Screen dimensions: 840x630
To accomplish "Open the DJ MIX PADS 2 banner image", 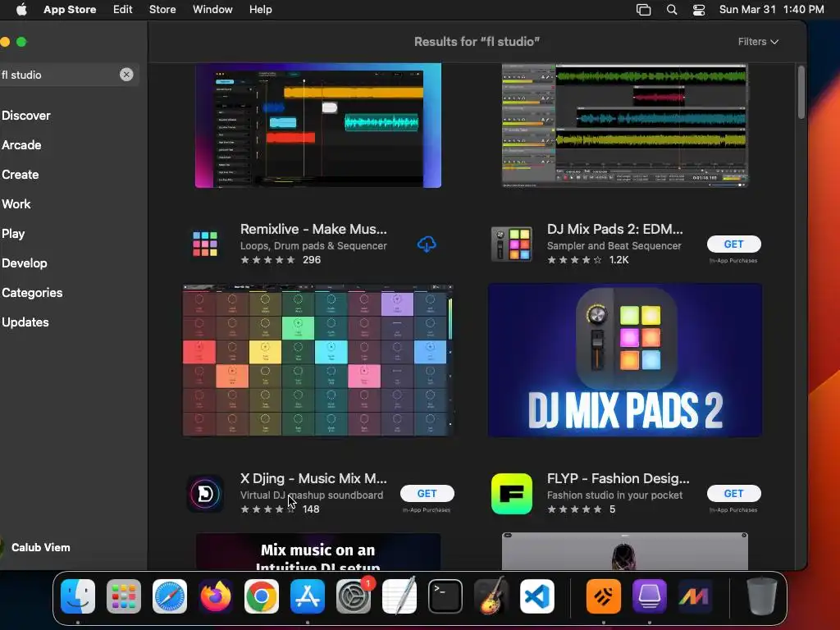I will click(624, 360).
